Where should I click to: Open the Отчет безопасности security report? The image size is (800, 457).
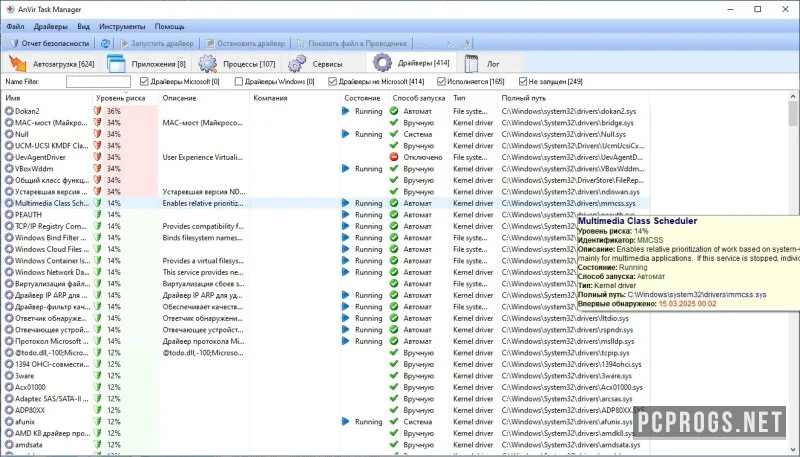click(x=49, y=43)
